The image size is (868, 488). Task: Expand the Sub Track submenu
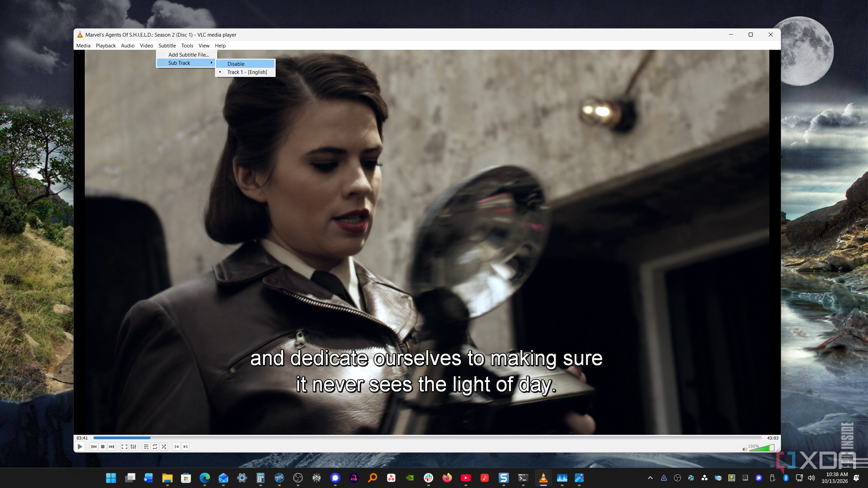[x=186, y=63]
